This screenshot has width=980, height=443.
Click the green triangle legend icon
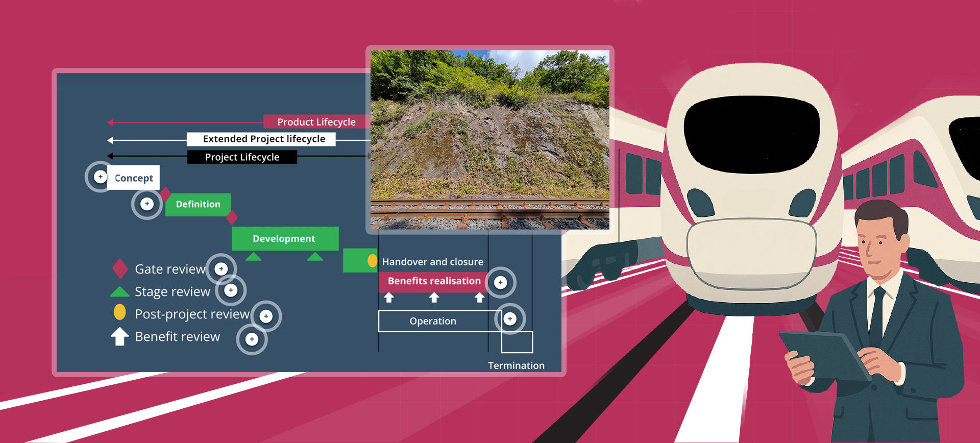[119, 292]
